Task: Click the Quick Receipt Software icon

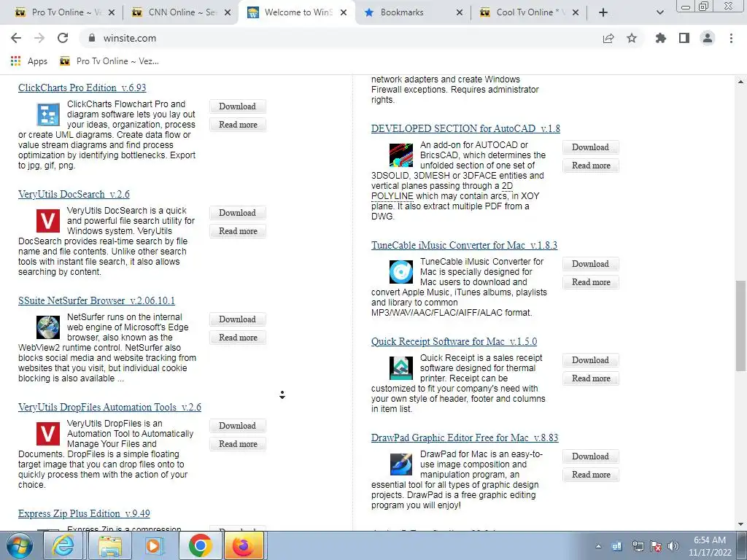Action: point(401,368)
